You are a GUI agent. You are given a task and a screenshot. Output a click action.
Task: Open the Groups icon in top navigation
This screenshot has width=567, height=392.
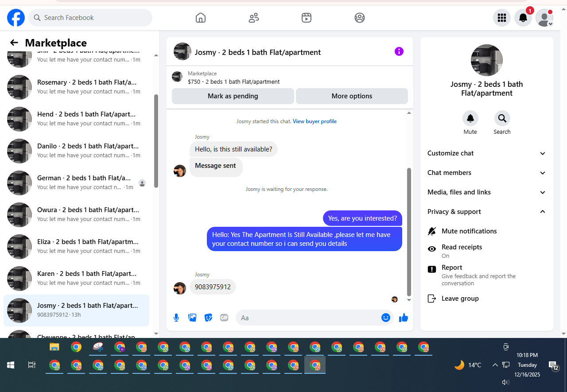(x=360, y=18)
